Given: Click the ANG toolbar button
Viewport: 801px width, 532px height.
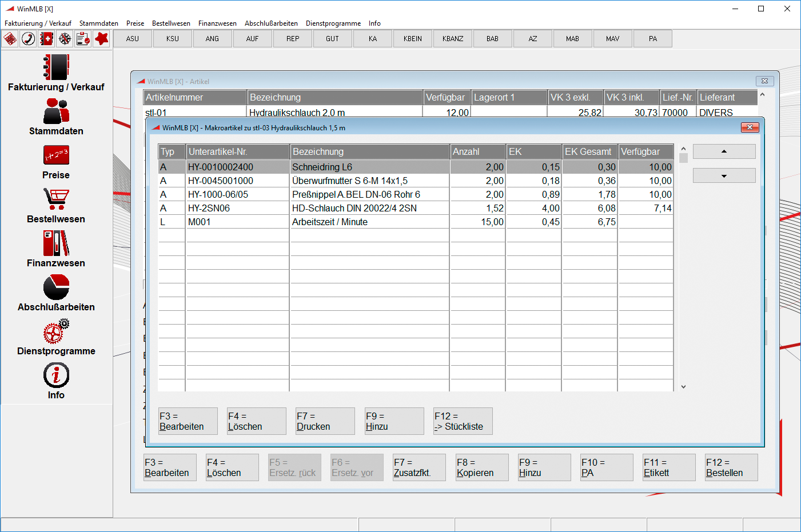Looking at the screenshot, I should 213,39.
